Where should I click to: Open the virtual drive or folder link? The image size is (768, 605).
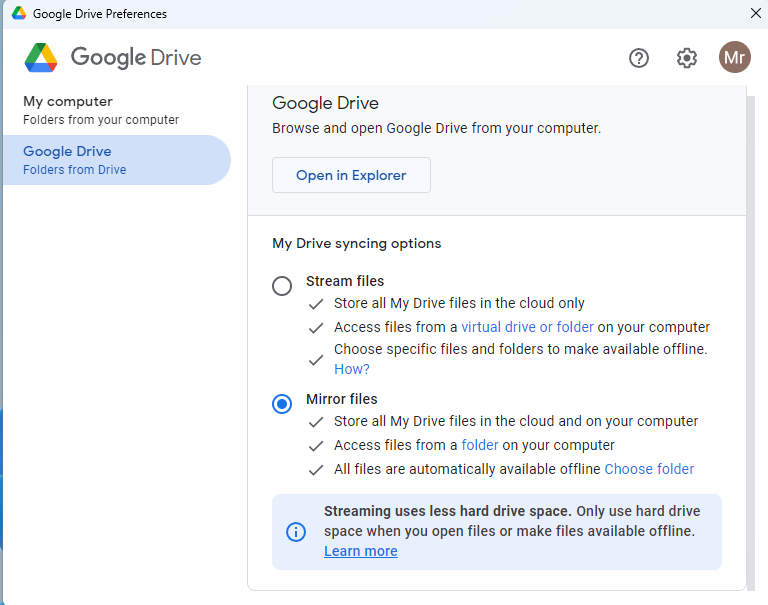click(528, 327)
